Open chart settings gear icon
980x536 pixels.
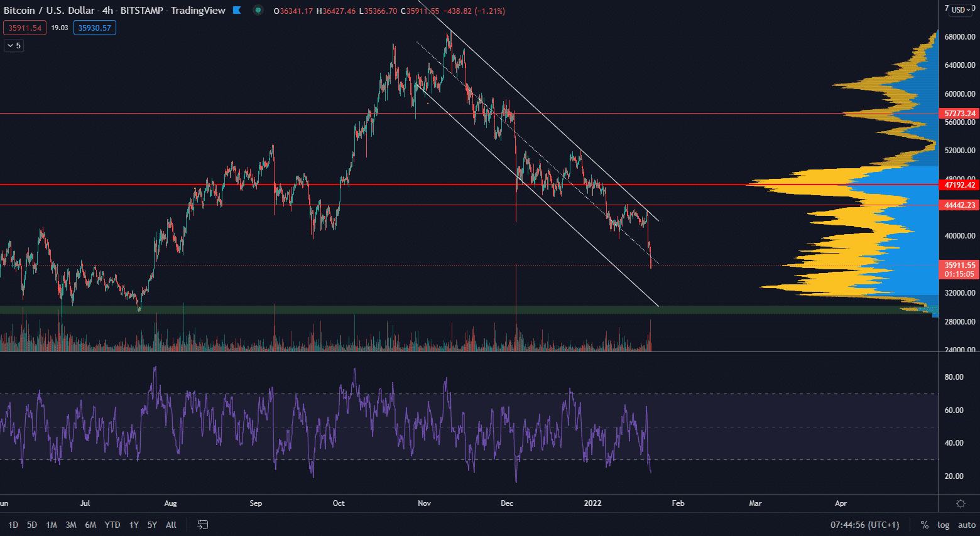click(961, 503)
